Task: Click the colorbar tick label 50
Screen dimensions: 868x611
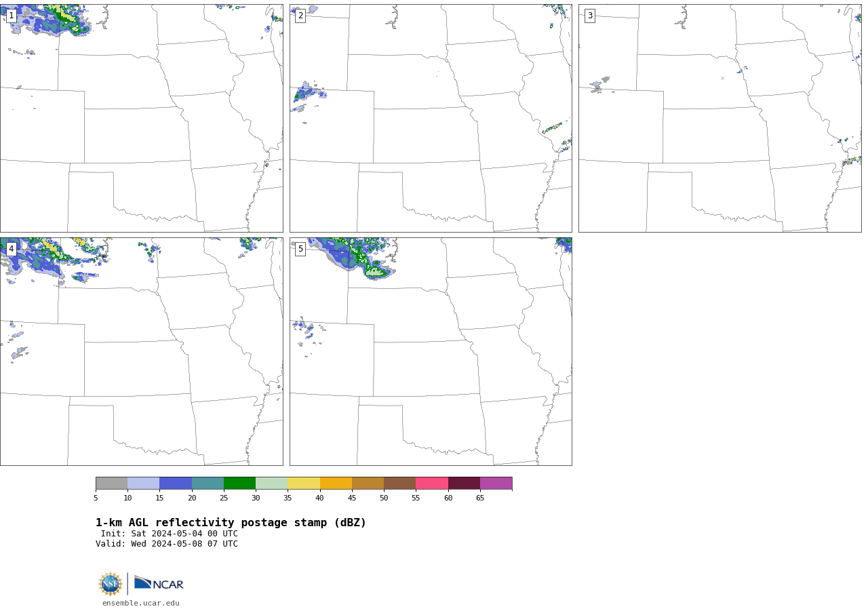Action: [384, 498]
